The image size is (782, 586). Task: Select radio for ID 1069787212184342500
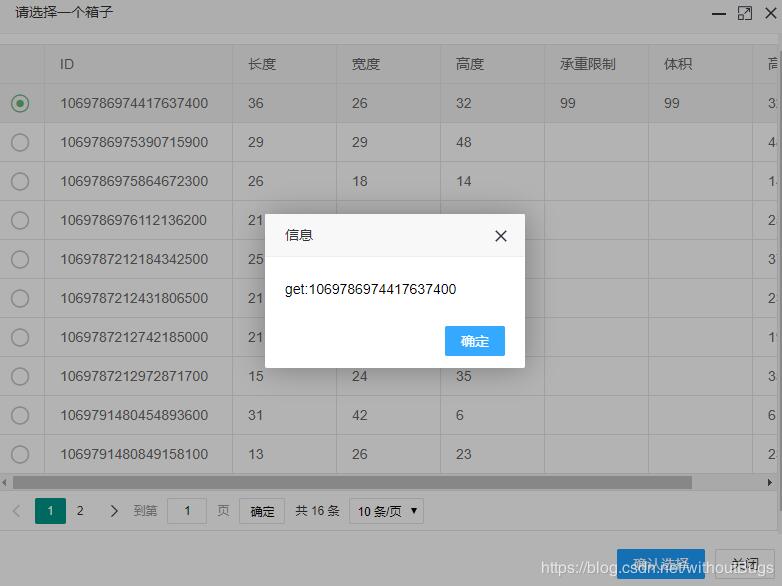20,259
